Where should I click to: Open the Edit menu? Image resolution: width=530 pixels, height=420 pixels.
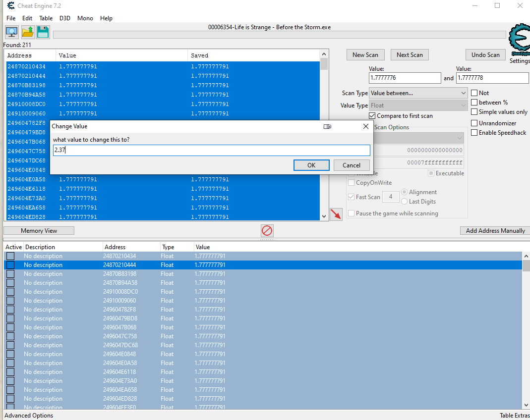[x=27, y=18]
